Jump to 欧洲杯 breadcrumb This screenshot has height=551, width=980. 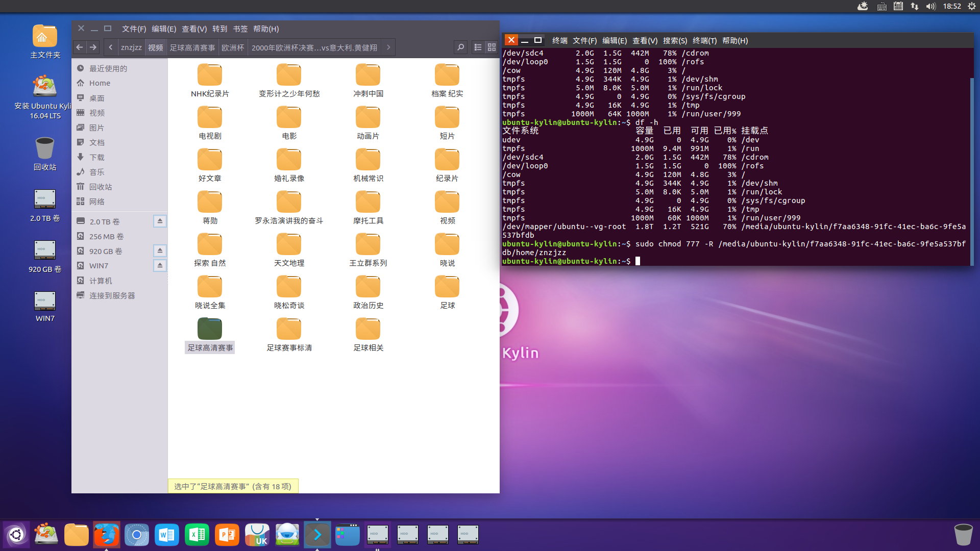coord(233,47)
